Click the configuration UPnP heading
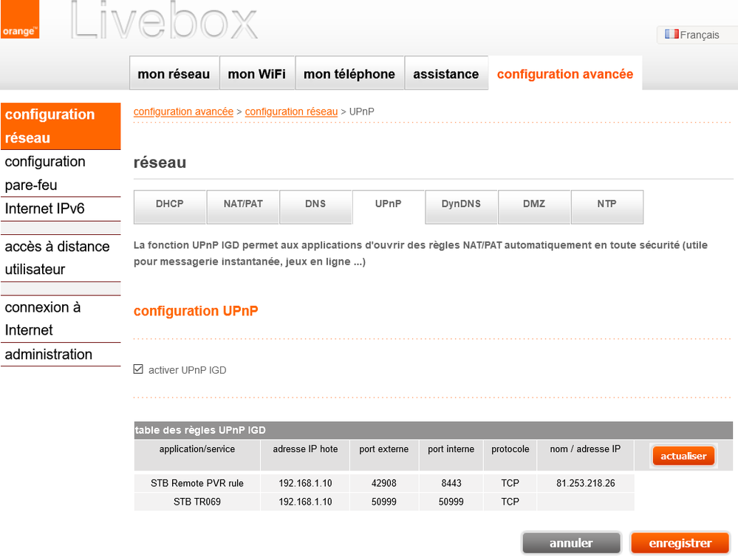Screen dimensions: 738x560 click(196, 311)
